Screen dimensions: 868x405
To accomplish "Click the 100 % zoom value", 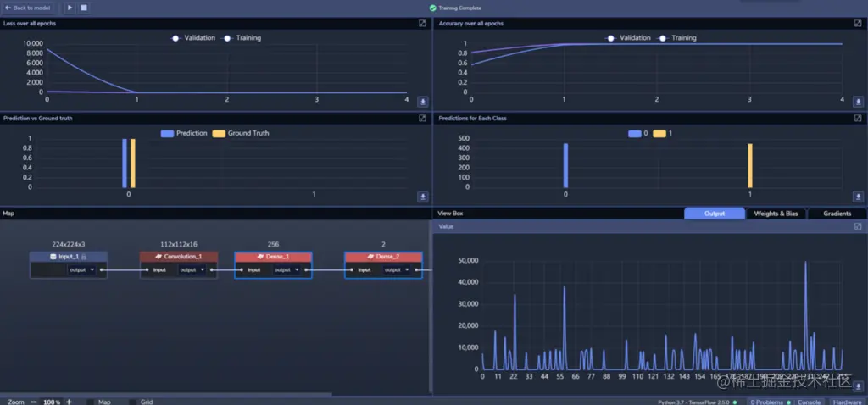I will 52,402.
